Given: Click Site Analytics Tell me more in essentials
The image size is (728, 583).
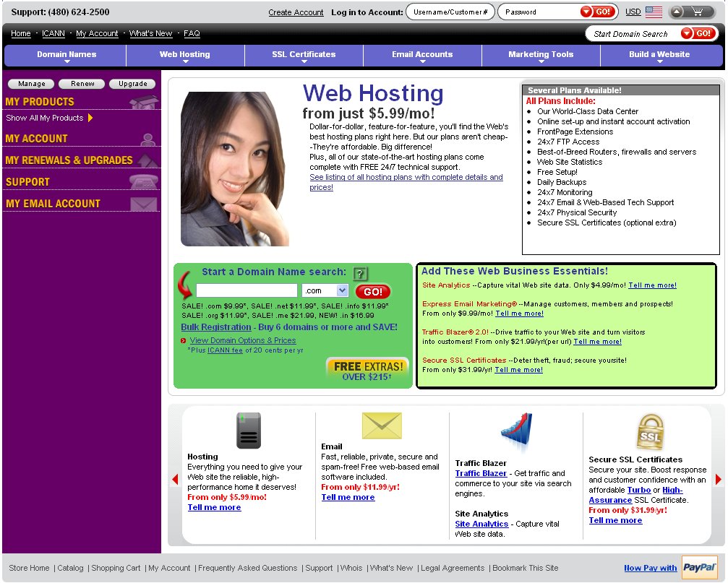Looking at the screenshot, I should pos(652,285).
